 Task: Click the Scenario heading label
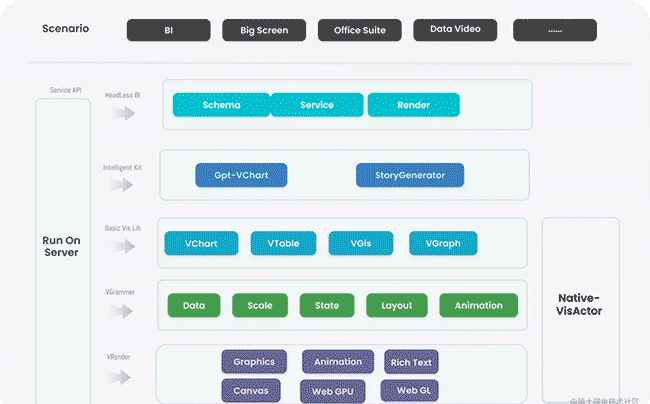point(65,29)
